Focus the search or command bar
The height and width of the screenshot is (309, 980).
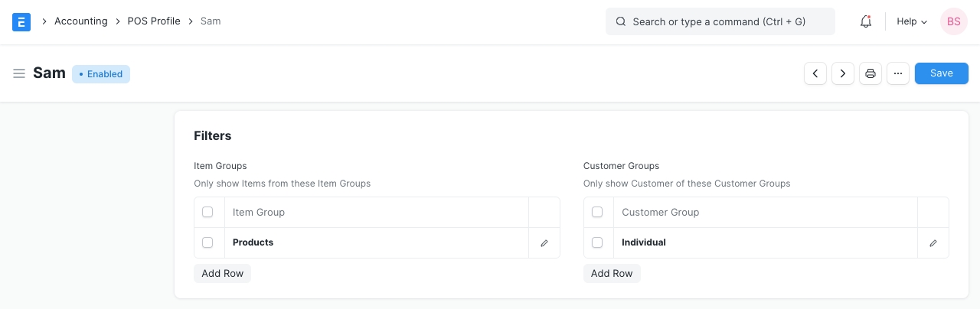pos(720,21)
